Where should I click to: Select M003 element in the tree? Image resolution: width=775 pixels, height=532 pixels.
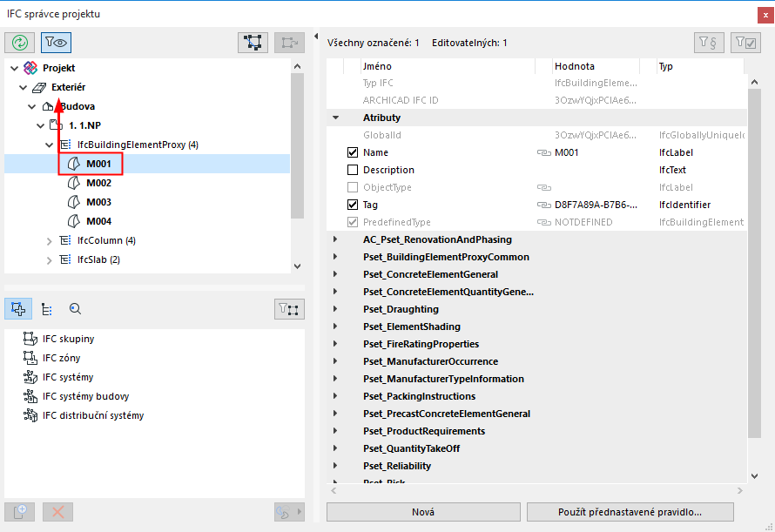98,202
